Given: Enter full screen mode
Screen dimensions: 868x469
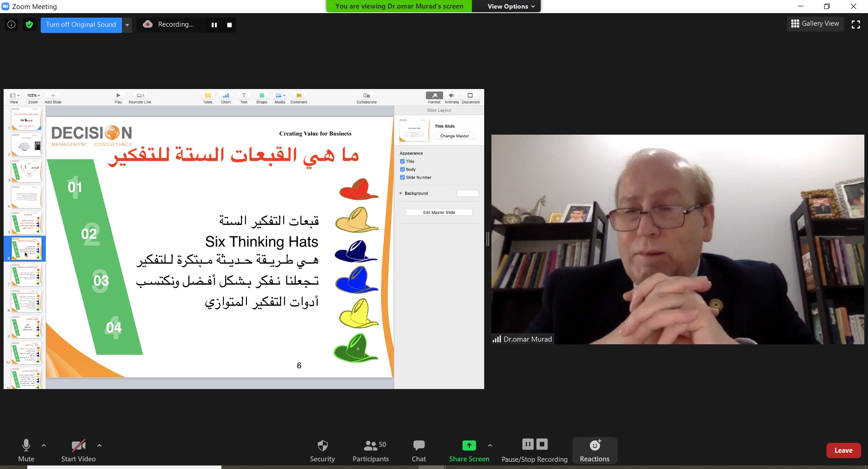Looking at the screenshot, I should point(855,25).
